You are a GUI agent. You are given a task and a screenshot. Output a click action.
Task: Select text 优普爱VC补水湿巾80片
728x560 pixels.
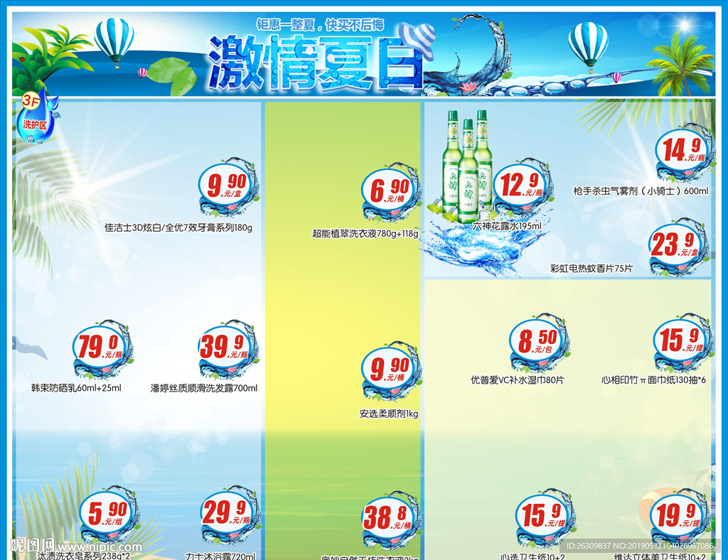(518, 380)
